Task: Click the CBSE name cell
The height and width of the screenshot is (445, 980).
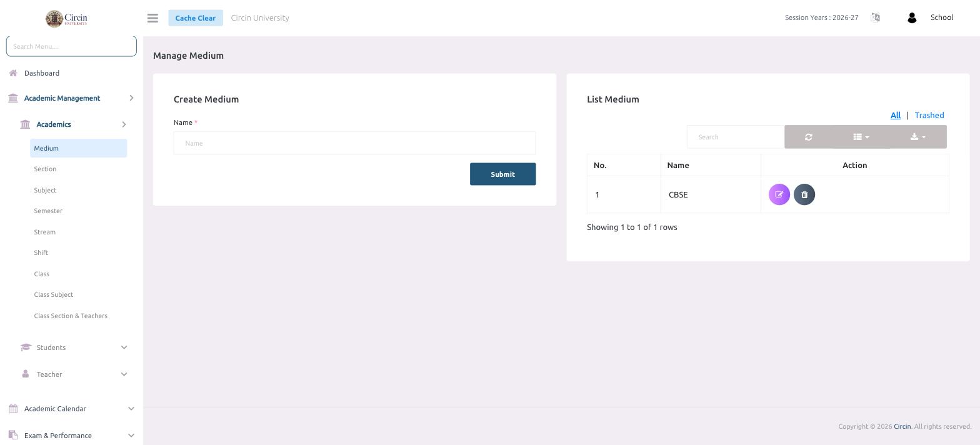Action: coord(711,194)
